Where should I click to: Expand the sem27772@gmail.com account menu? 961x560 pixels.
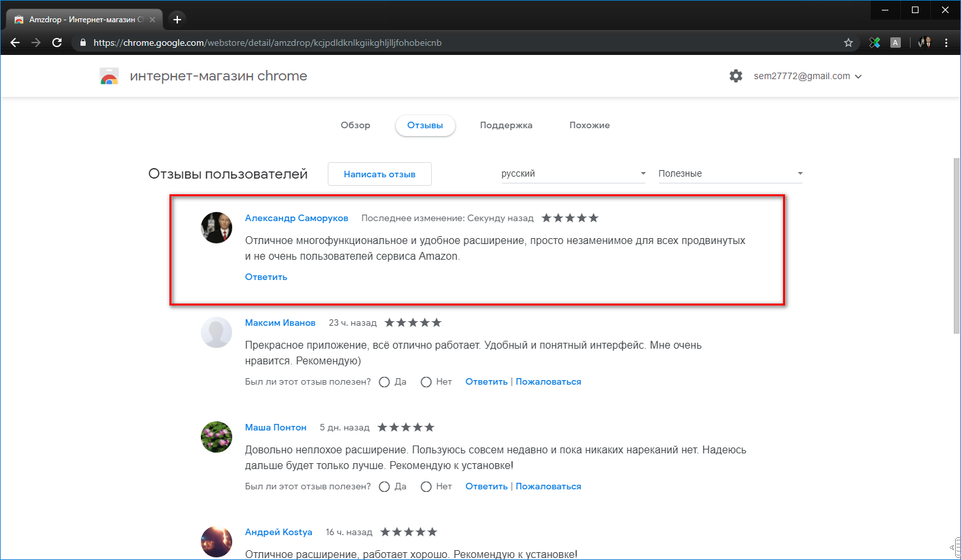(808, 76)
